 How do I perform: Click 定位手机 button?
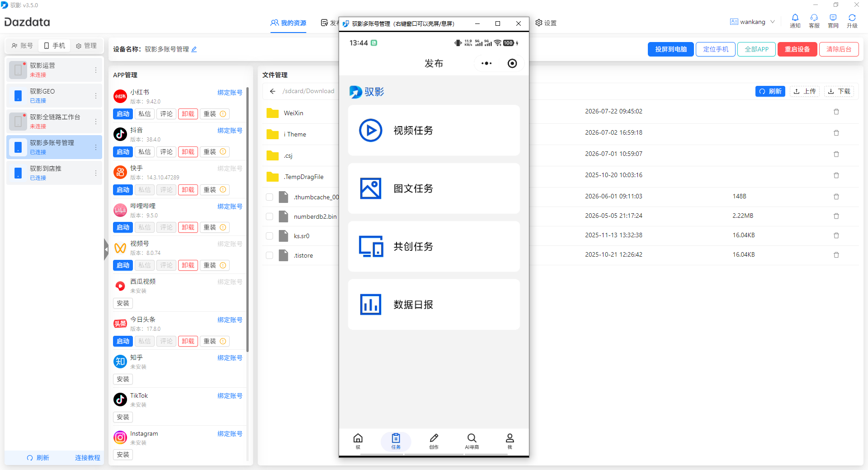pyautogui.click(x=716, y=49)
